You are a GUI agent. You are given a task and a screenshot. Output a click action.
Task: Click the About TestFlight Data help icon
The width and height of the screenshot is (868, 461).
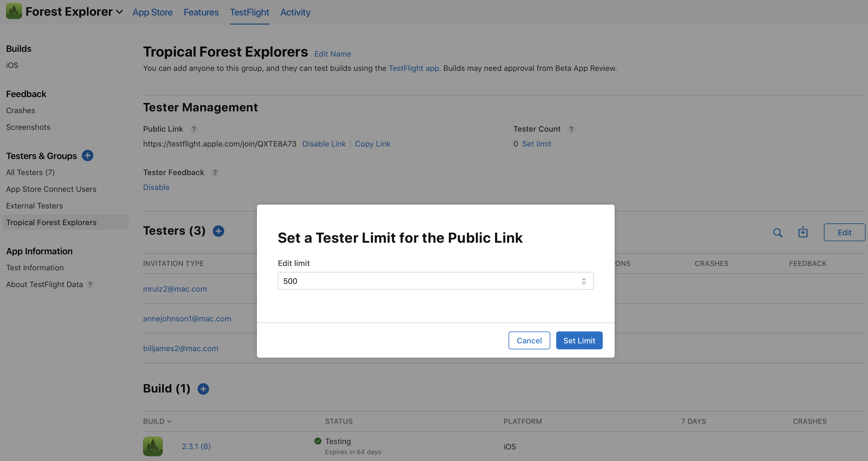(90, 285)
